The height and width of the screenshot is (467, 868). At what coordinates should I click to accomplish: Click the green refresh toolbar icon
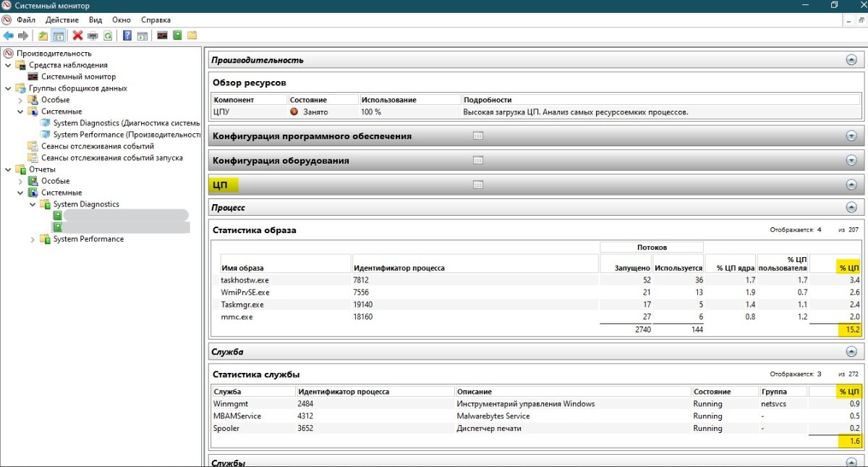108,35
